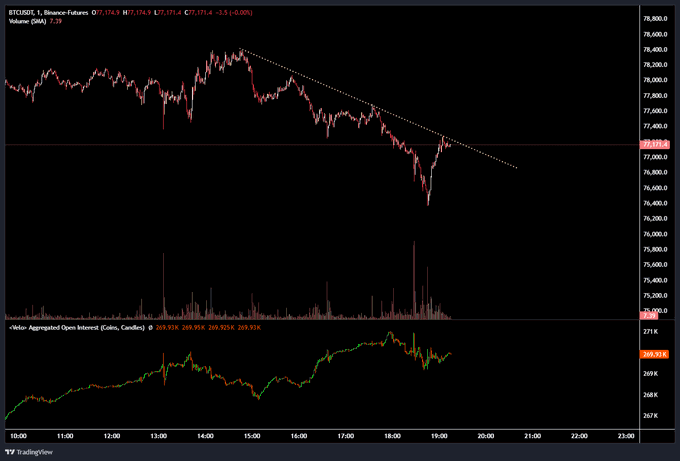Click the 23:00 time axis label
This screenshot has width=680, height=461.
point(626,436)
